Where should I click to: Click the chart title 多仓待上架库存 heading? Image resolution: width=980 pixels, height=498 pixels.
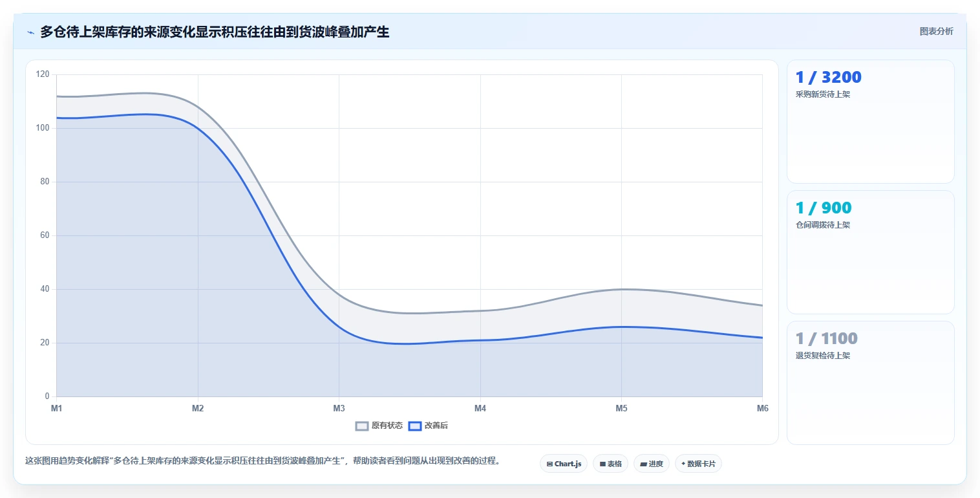pyautogui.click(x=215, y=32)
